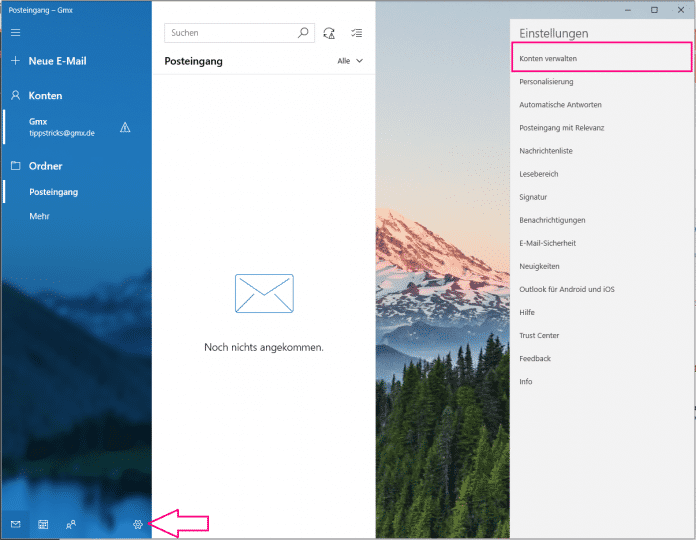
Task: Select Automatische Antworten option
Action: click(x=560, y=105)
